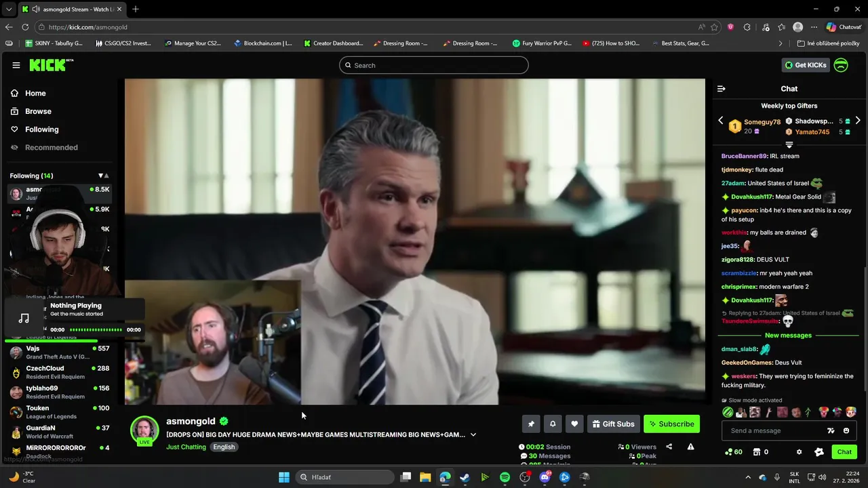
Task: Select the asmongold Stream browser tab
Action: coord(71,9)
